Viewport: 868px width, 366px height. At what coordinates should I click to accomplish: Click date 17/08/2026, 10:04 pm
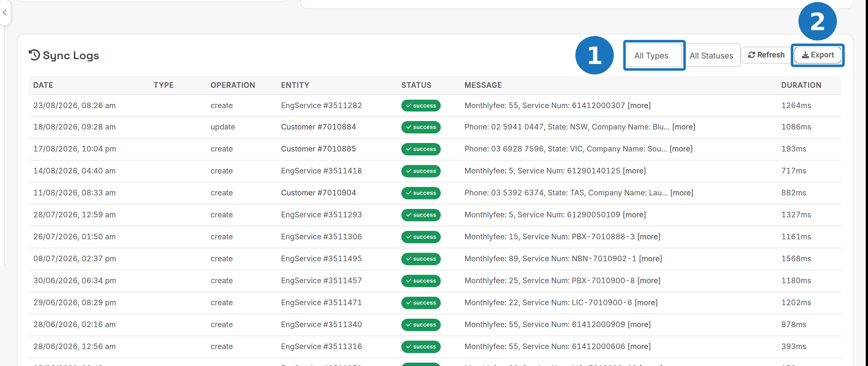74,149
